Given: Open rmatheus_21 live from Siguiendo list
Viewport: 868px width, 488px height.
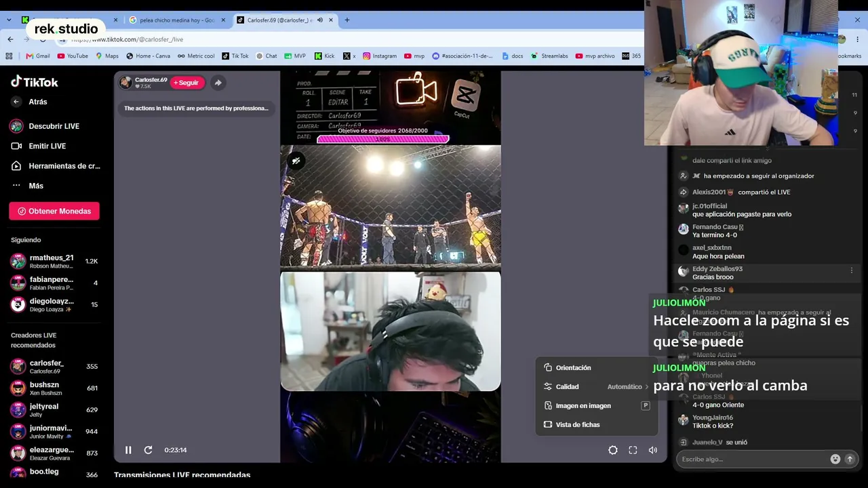Looking at the screenshot, I should click(54, 262).
